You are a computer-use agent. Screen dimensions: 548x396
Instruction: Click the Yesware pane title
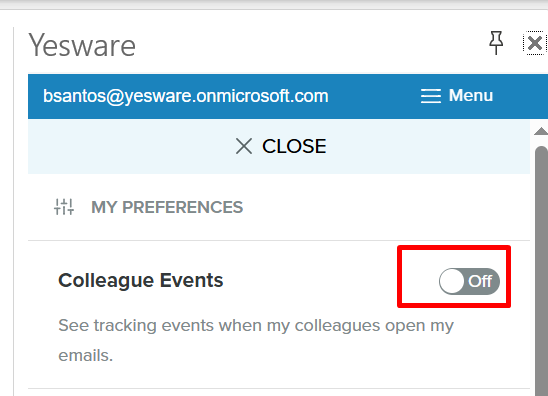(x=82, y=45)
